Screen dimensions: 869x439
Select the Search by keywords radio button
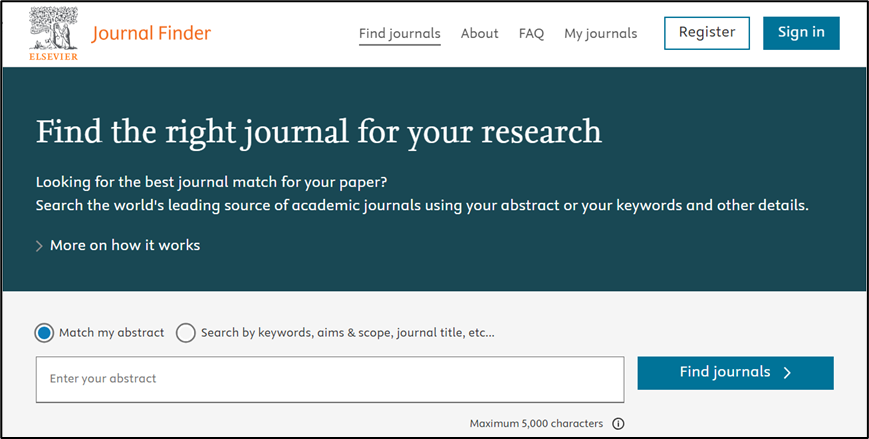(x=186, y=333)
